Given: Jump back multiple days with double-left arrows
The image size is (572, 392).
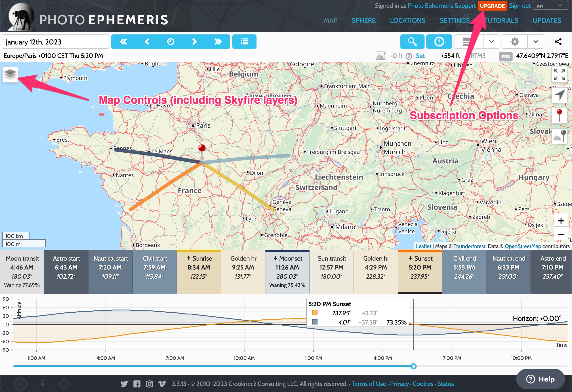Looking at the screenshot, I should pyautogui.click(x=123, y=42).
